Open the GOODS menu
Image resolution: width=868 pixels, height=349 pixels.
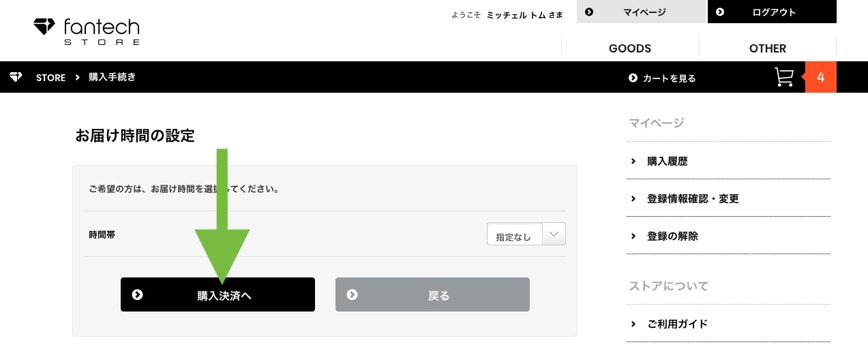click(x=630, y=48)
